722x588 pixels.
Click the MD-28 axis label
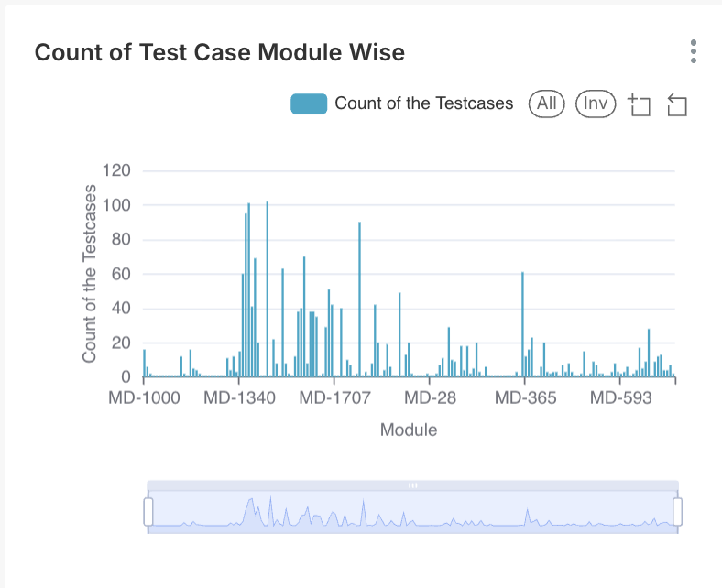click(431, 398)
